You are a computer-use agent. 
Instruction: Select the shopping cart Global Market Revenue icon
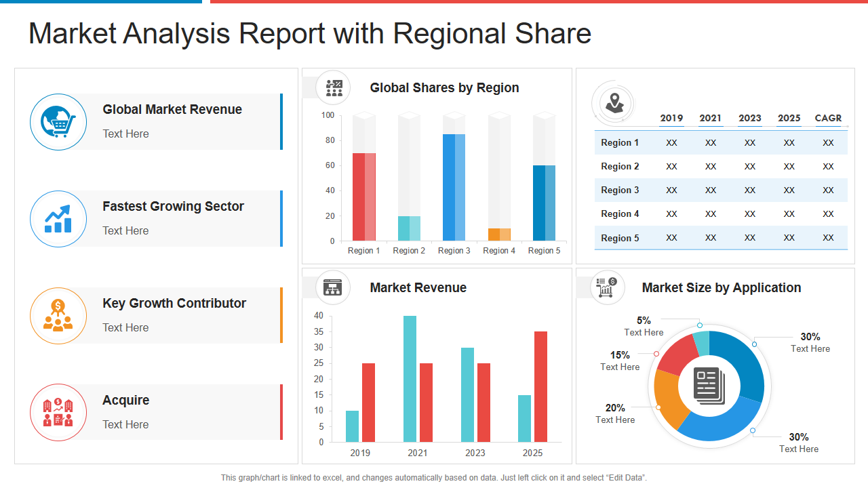click(x=58, y=122)
